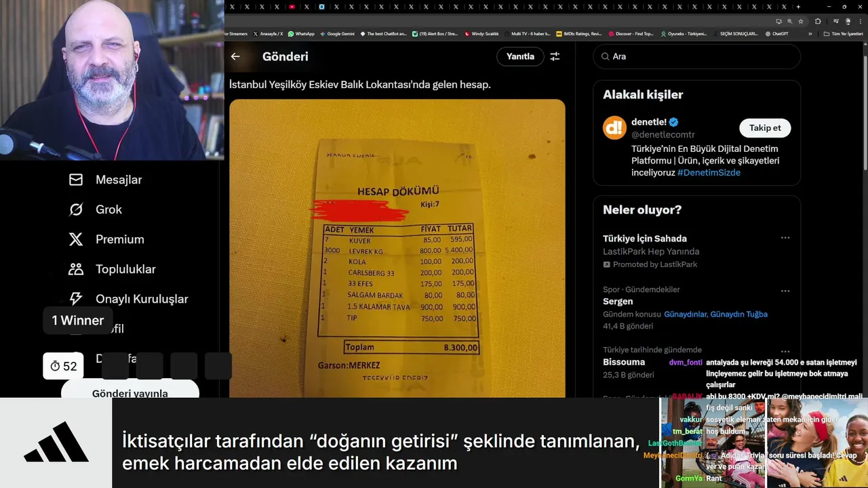Open WhatsApp bookmark
This screenshot has height=488, width=868.
tap(301, 33)
